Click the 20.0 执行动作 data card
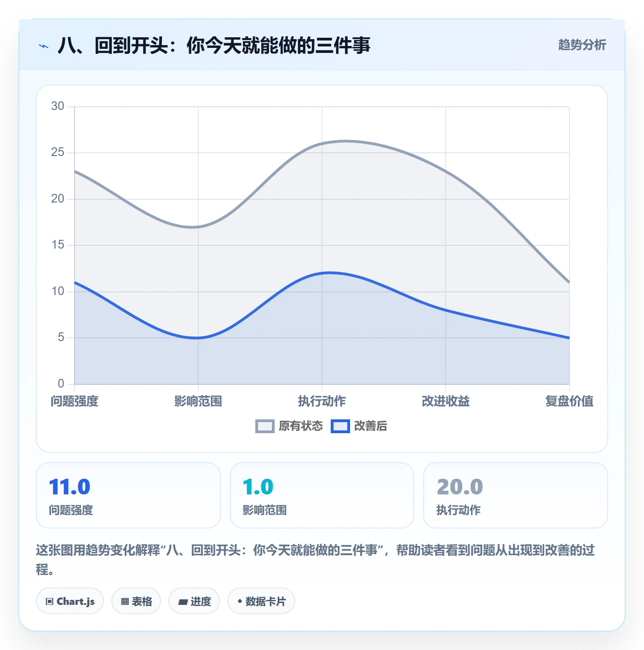644x650 pixels. pos(516,495)
